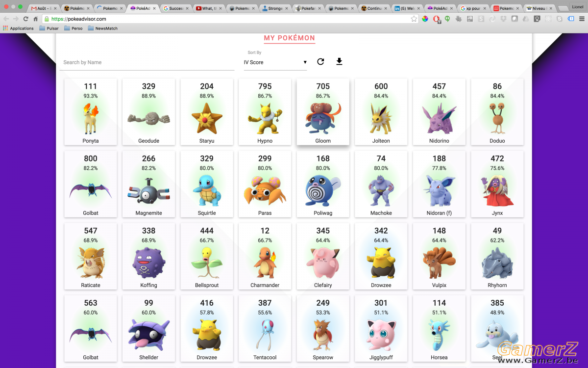Image resolution: width=588 pixels, height=368 pixels.
Task: Click the Google Drive extension icon
Action: tap(526, 19)
